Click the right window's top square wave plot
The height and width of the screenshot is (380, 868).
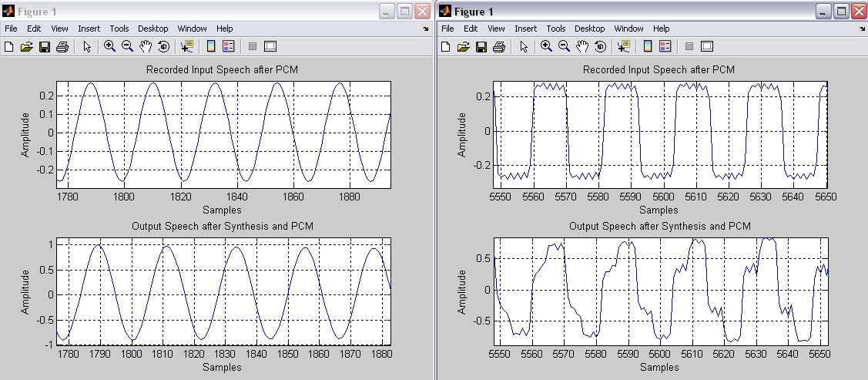[660, 134]
